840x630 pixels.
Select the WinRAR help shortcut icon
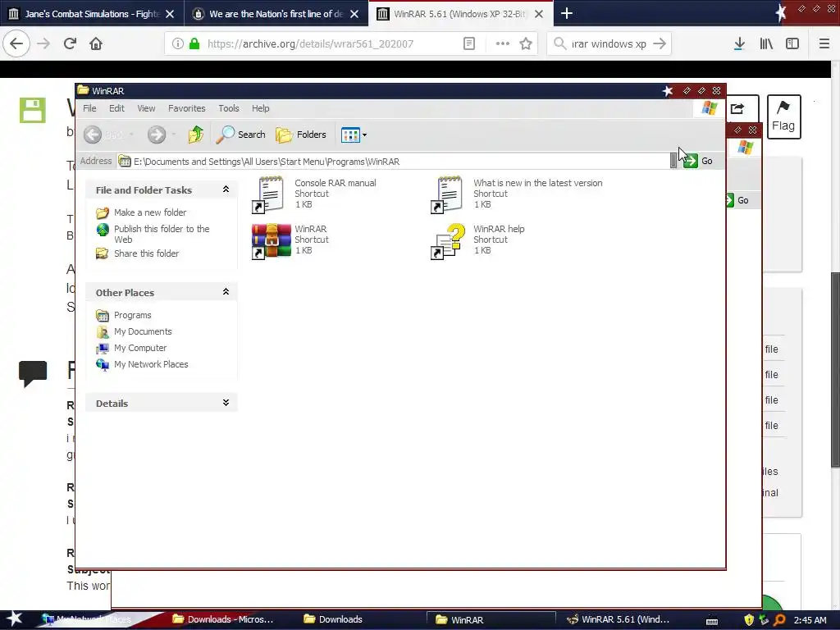coord(448,241)
